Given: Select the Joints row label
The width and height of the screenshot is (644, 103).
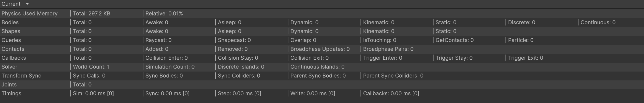Looking at the screenshot, I should tap(9, 84).
